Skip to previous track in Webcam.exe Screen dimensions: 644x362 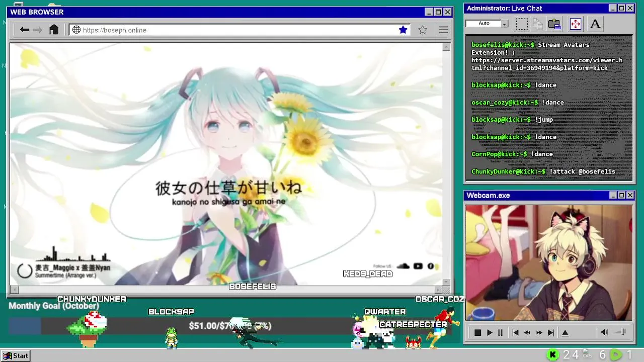pos(515,332)
